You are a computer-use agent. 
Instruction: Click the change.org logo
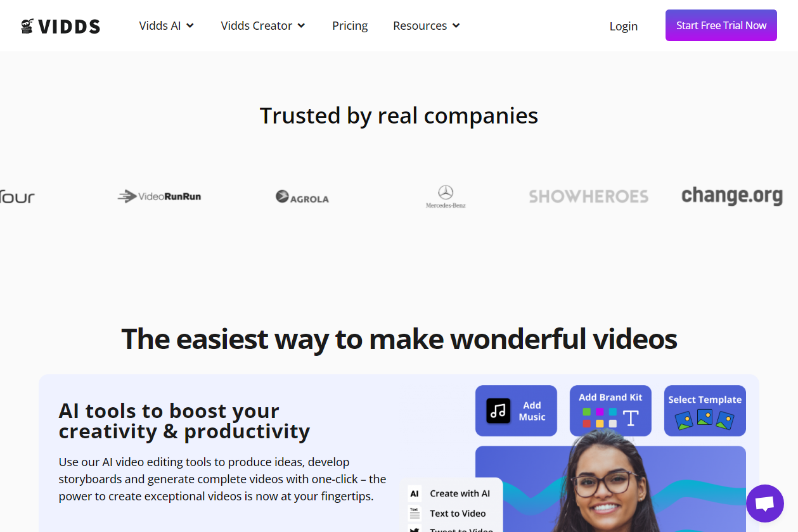pos(732,196)
